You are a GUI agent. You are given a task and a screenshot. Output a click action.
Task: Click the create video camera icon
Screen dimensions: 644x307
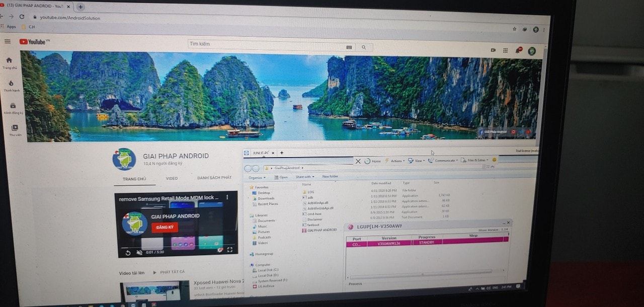click(x=493, y=50)
